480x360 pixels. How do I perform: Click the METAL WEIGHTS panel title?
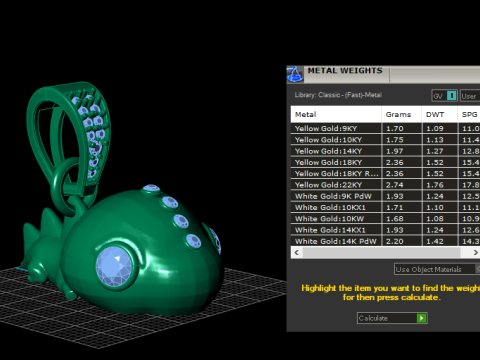(345, 71)
